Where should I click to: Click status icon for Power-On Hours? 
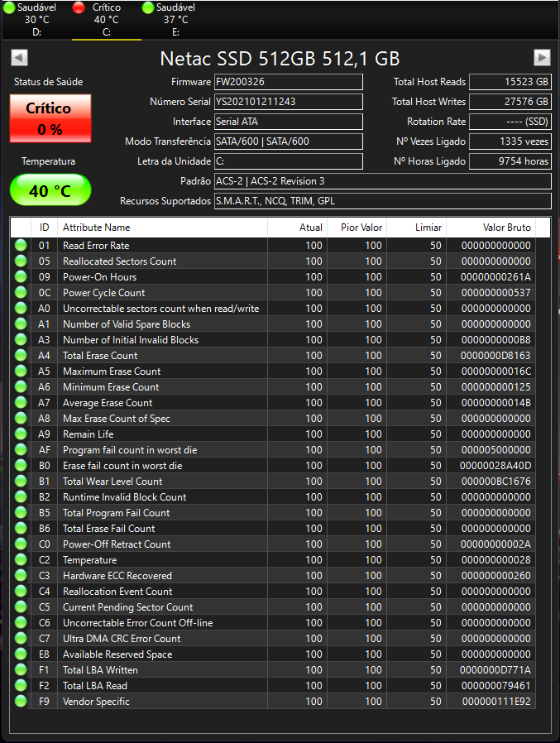21,276
